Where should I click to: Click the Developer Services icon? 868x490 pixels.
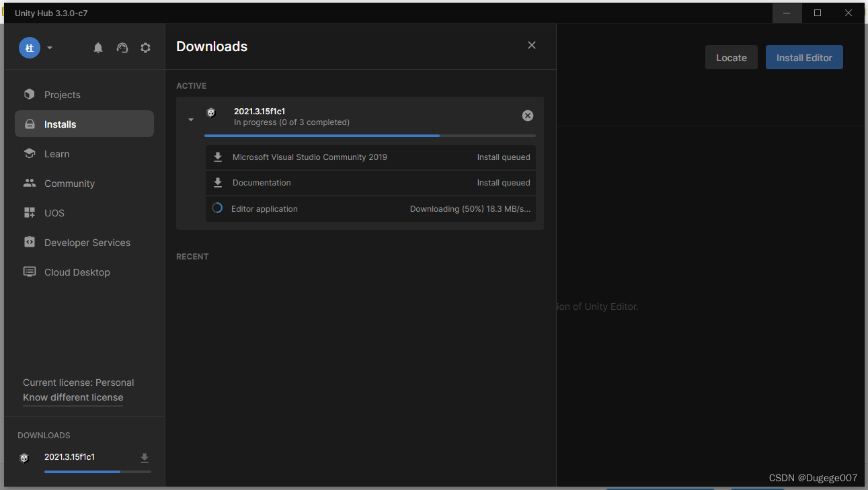point(30,242)
